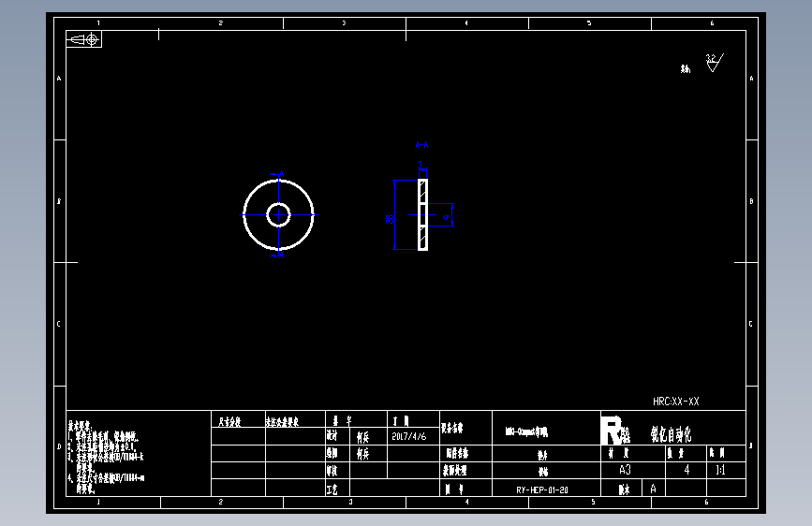Select the technical requirements text block

click(x=106, y=457)
